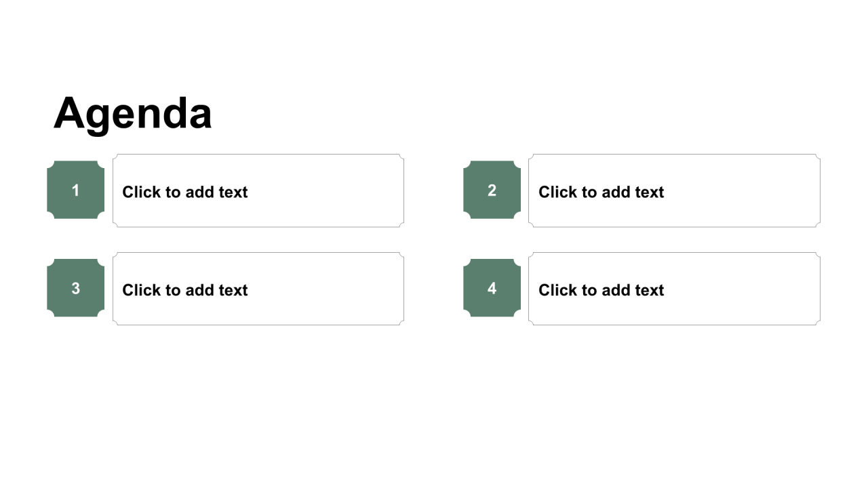Screen dimensions: 868x488
Task: Select the Agenda title text
Action: [x=133, y=113]
